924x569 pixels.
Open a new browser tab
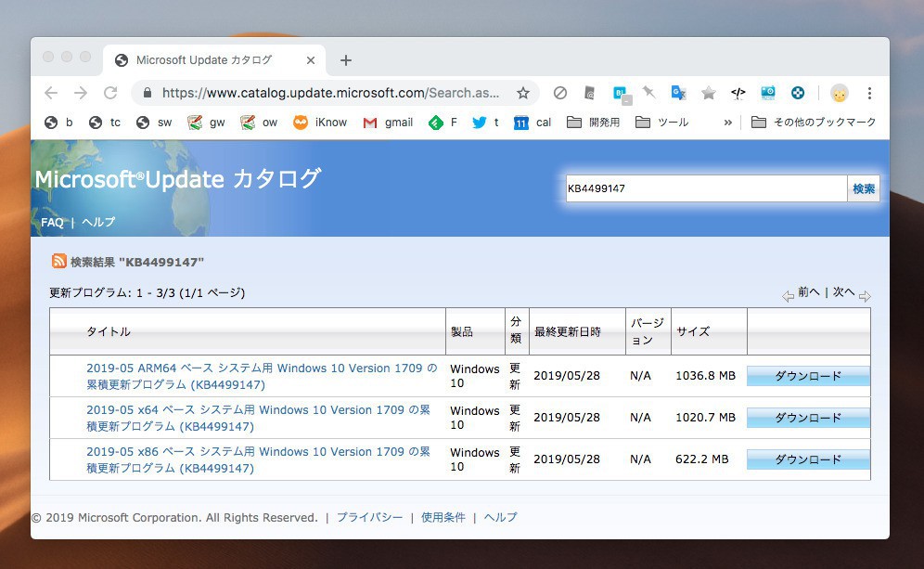point(346,60)
